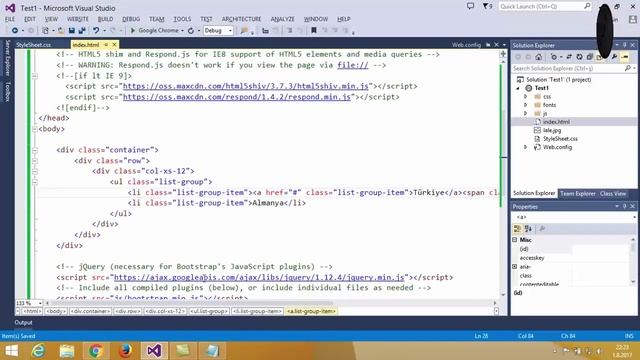640x360 pixels.
Task: Click the New Project toolbar icon
Action: (x=45, y=31)
